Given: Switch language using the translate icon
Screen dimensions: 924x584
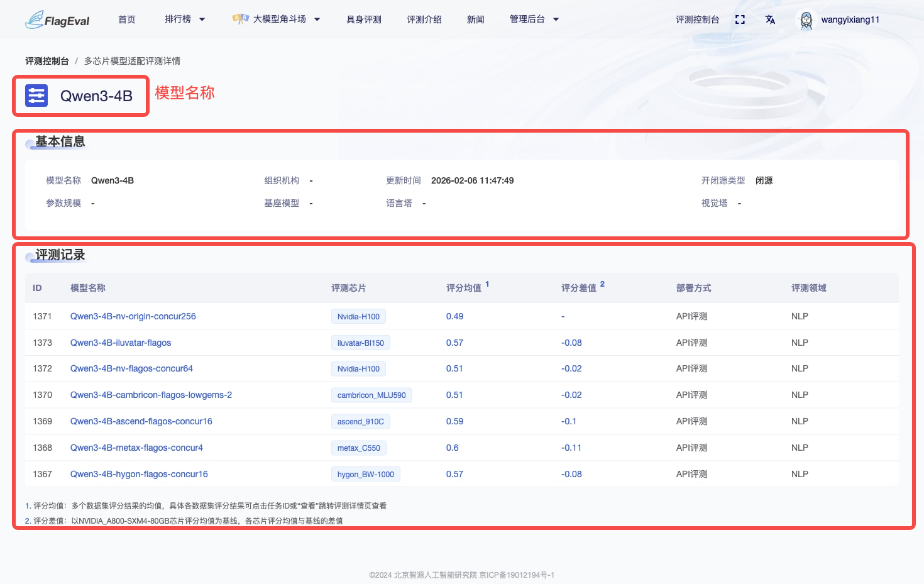Looking at the screenshot, I should pos(770,20).
